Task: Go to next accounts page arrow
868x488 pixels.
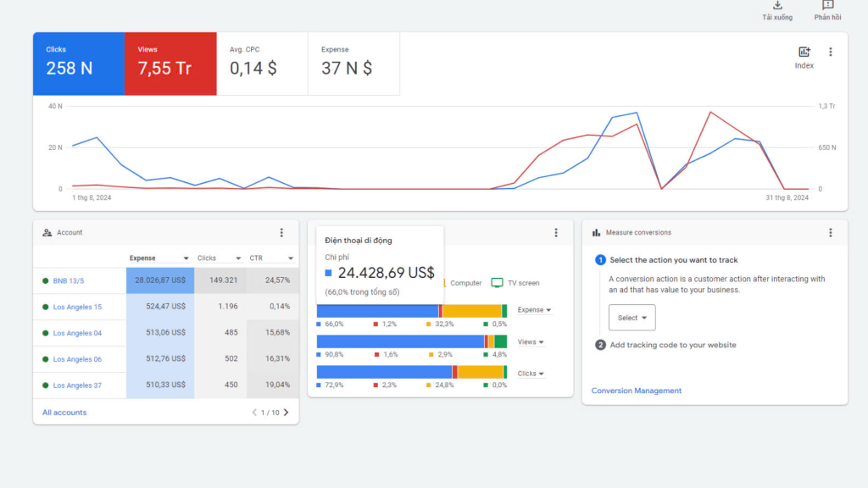Action: pos(287,413)
